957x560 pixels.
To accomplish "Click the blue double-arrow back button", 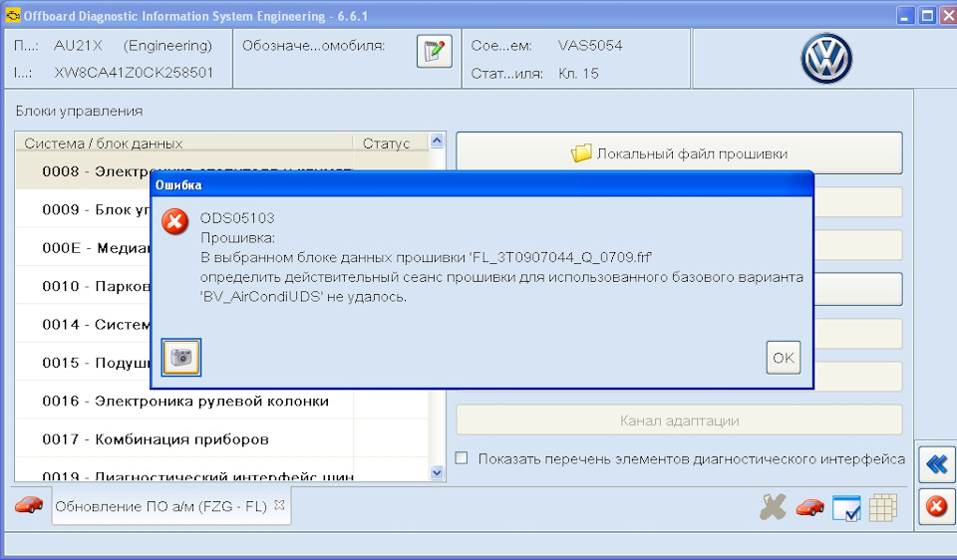I will coord(935,463).
